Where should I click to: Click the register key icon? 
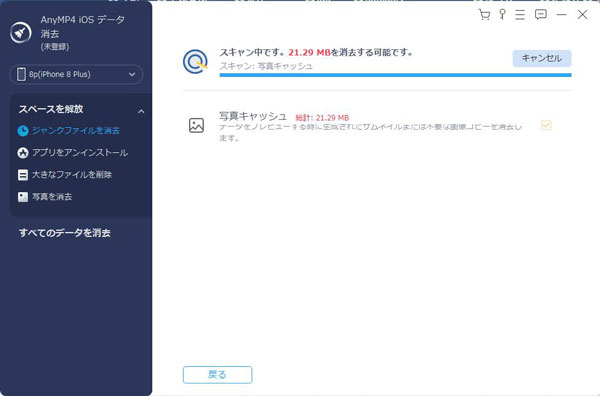(x=502, y=15)
